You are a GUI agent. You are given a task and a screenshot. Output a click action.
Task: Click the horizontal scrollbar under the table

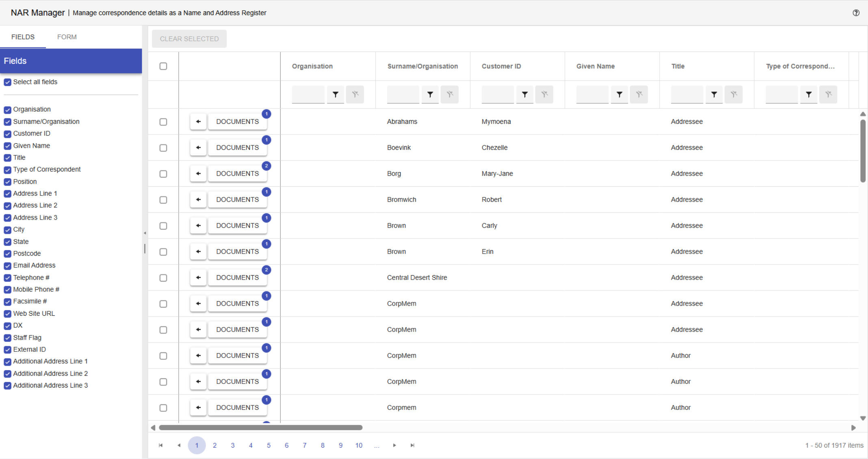click(x=260, y=427)
